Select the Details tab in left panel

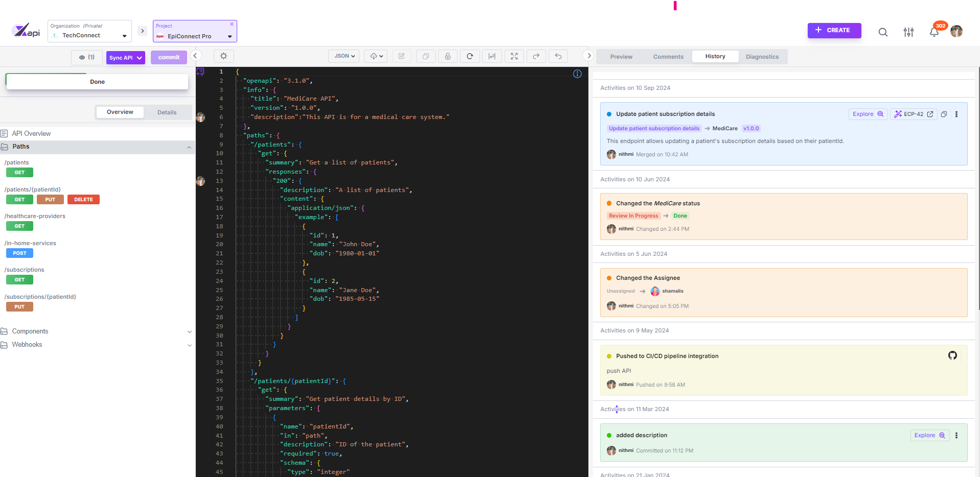pyautogui.click(x=167, y=112)
